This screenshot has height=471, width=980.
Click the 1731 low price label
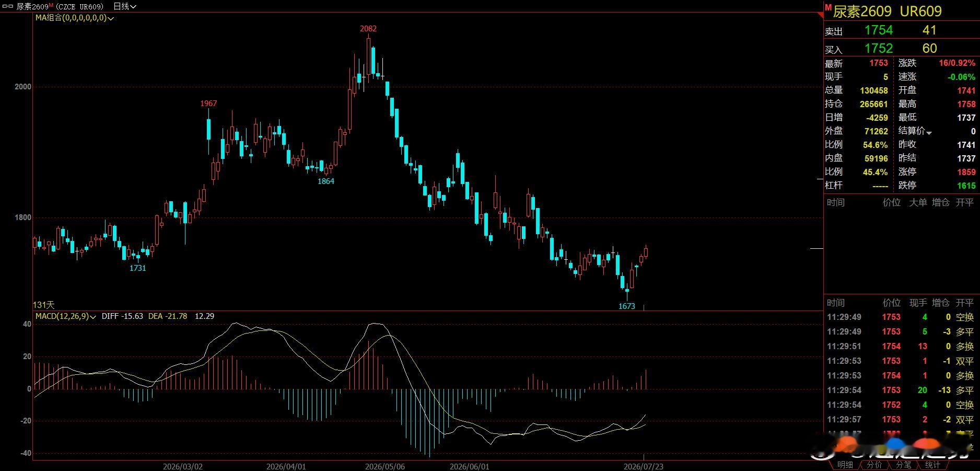click(138, 268)
